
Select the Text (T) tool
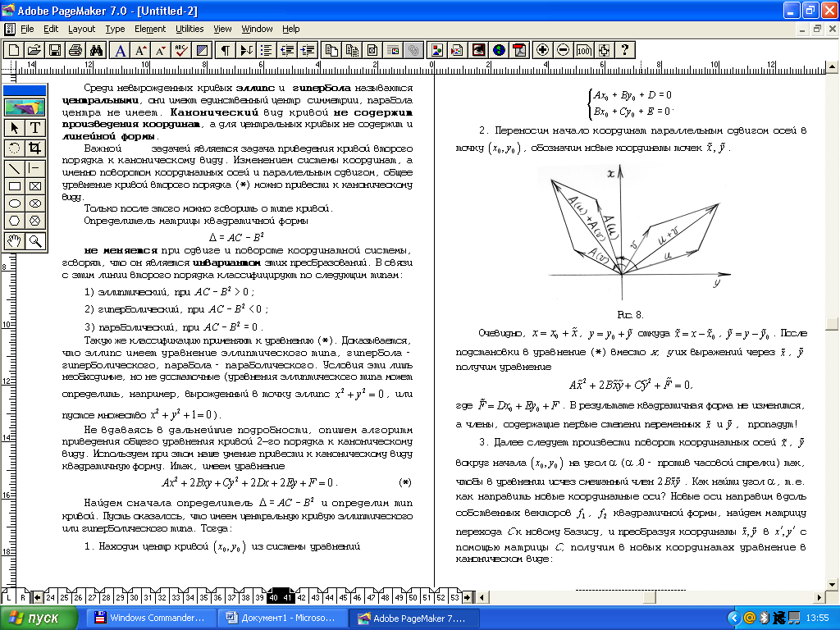[34, 127]
